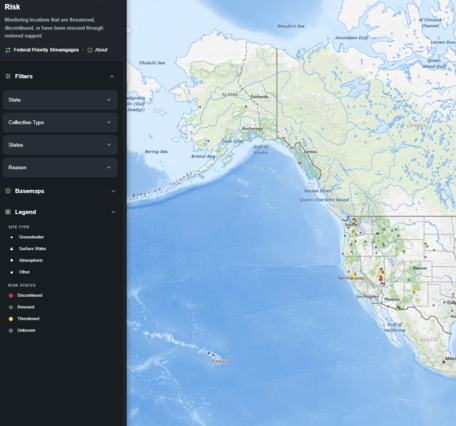Click the Groundwater legend label
This screenshot has height=426, width=456.
point(31,237)
